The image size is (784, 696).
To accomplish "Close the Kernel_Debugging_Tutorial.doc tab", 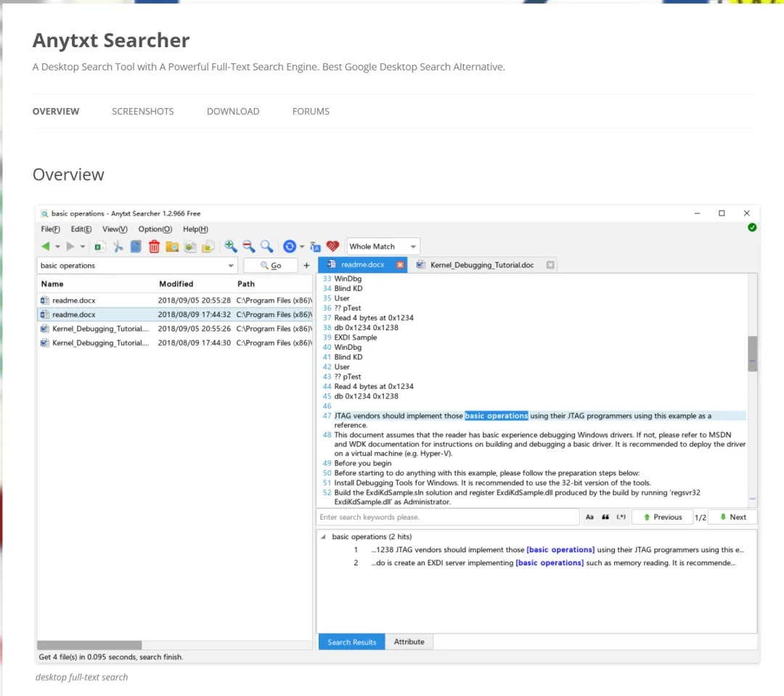I will click(x=550, y=265).
